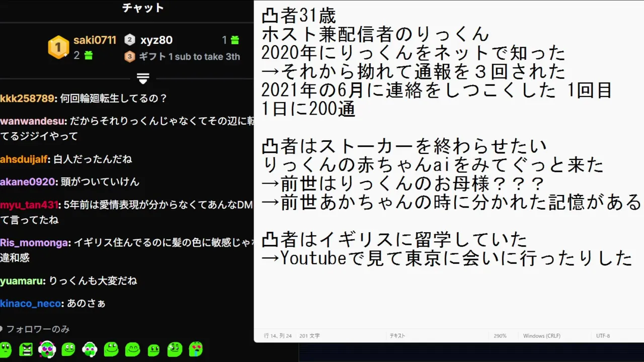Screen dimensions: 644x362
Task: Click the silver rank 2 badge beside xyz80
Action: tap(130, 40)
